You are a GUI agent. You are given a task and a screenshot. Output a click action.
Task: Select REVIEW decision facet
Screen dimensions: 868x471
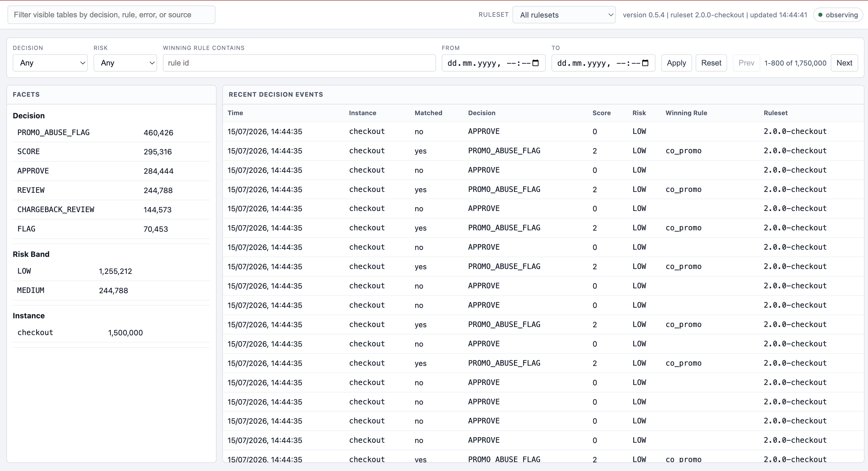point(111,190)
